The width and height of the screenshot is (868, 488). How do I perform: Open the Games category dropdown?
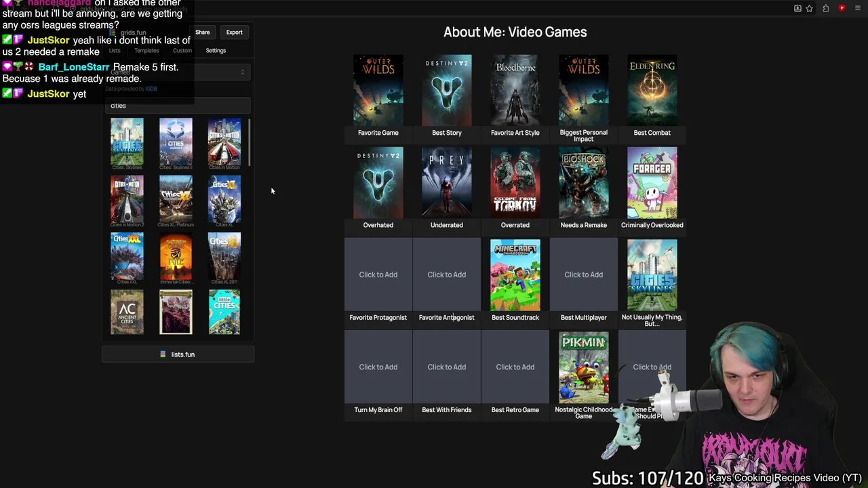(178, 72)
